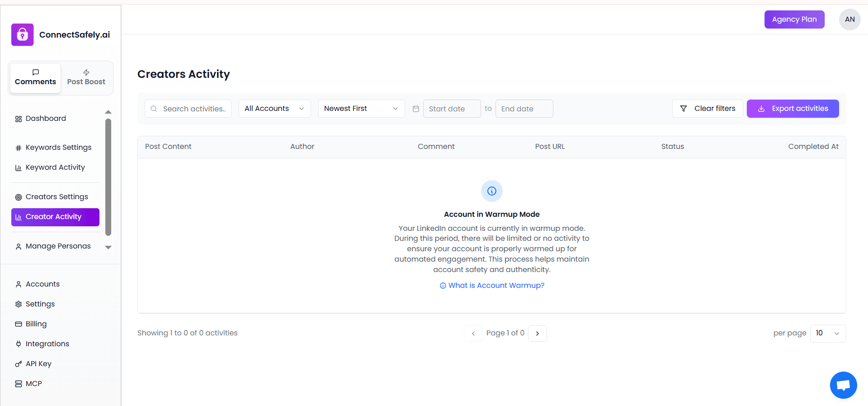Click the speech bubble icon above Comments
868x406 pixels.
(x=36, y=72)
